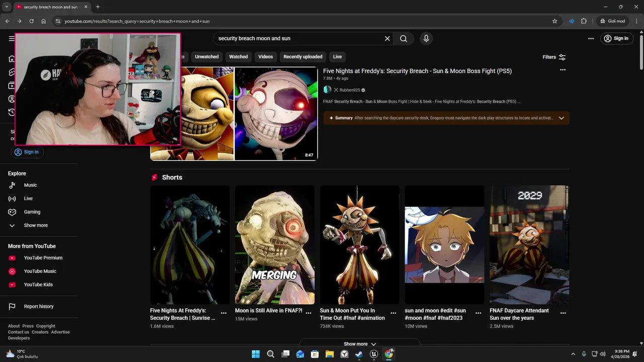The image size is (644, 362).
Task: Open Windows taskbar search
Action: tap(271, 354)
